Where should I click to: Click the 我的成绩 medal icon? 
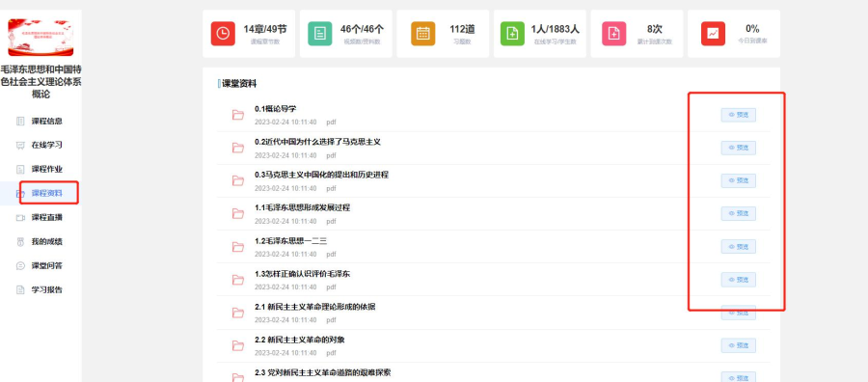point(20,242)
